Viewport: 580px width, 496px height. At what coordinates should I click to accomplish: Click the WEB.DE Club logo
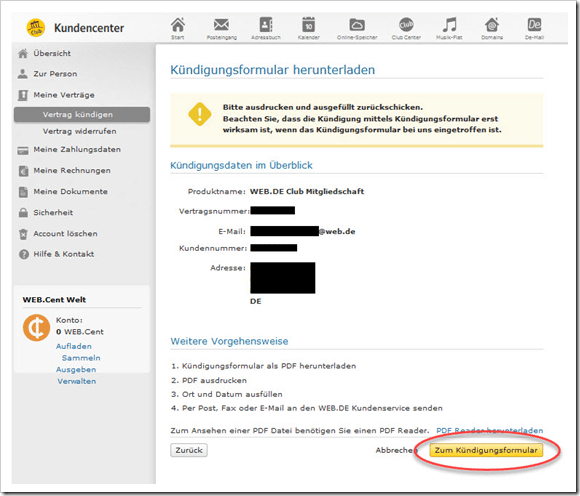(x=36, y=28)
